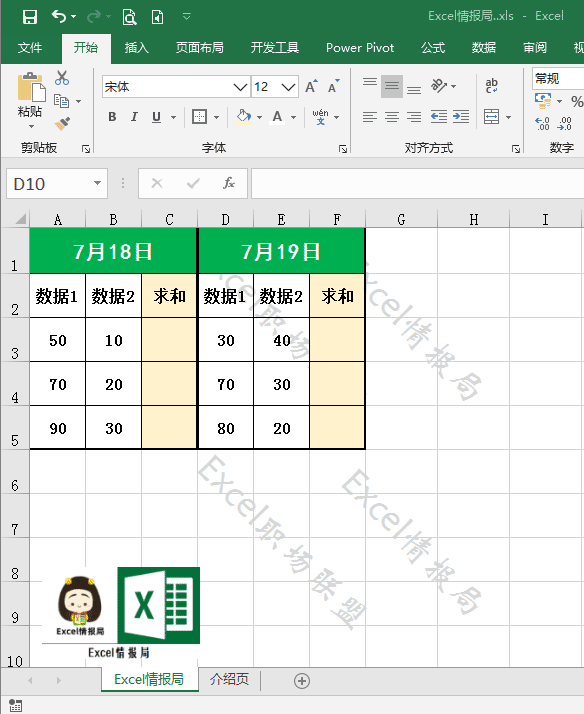
Task: Click the Decrease Indent icon
Action: [x=439, y=117]
